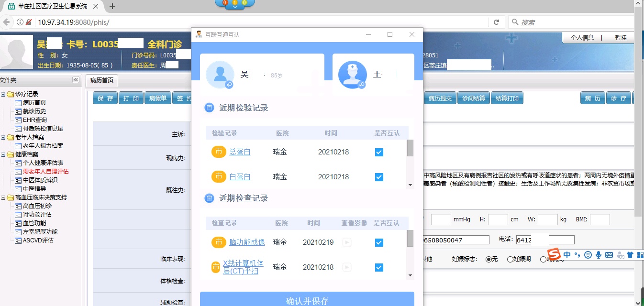Viewport: 644px width, 306px height.
Task: Uncheck mutual recognition for 脑功能成像
Action: (x=379, y=242)
